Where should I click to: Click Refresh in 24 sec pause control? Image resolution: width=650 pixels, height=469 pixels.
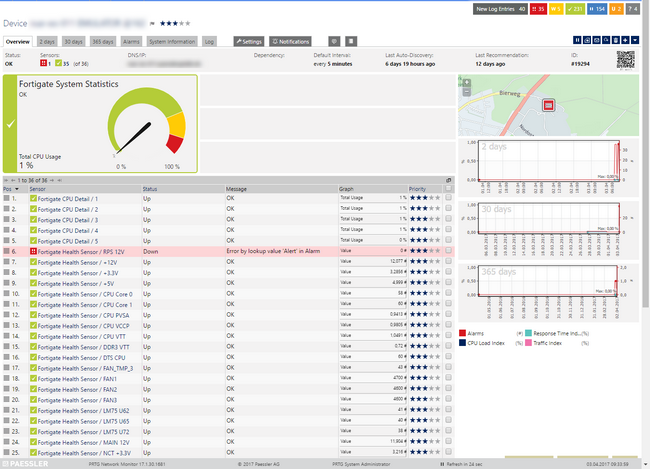pyautogui.click(x=461, y=464)
